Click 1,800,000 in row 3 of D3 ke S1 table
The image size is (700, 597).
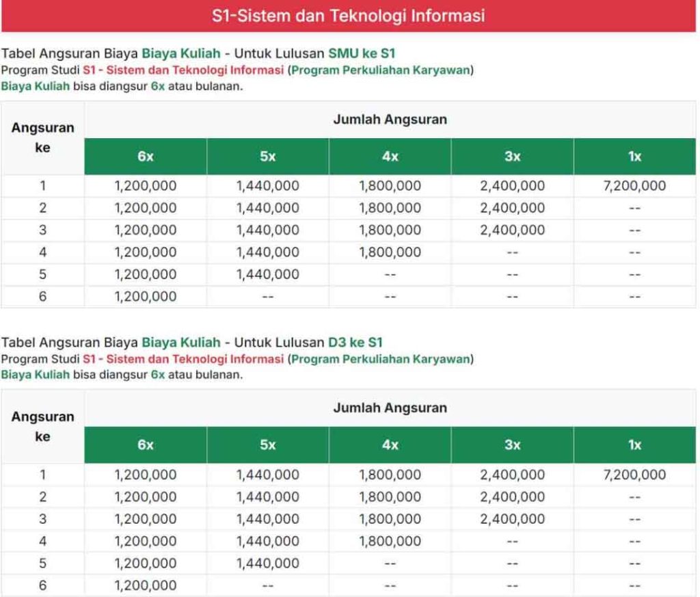[390, 519]
